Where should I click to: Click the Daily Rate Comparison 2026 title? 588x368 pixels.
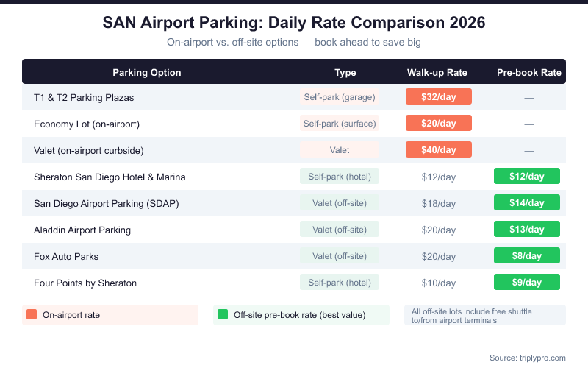click(x=294, y=23)
